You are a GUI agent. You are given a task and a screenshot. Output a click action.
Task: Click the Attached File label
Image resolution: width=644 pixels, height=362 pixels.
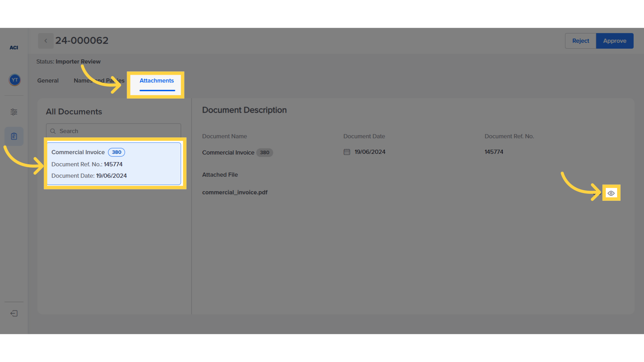click(220, 175)
